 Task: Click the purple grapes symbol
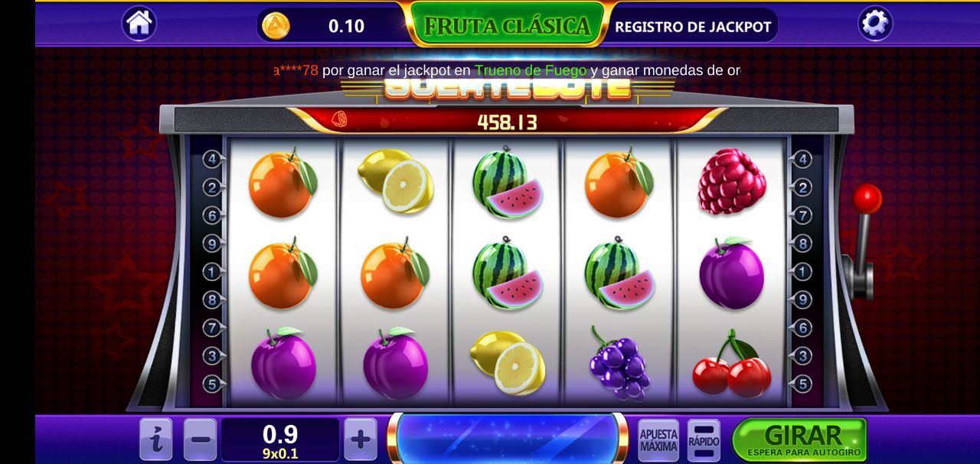tap(619, 364)
